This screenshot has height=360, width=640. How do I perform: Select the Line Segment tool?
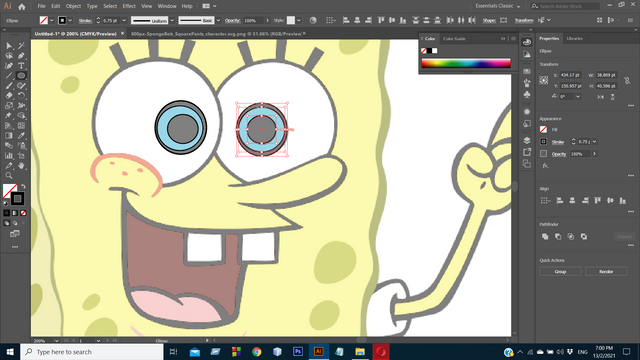point(9,76)
